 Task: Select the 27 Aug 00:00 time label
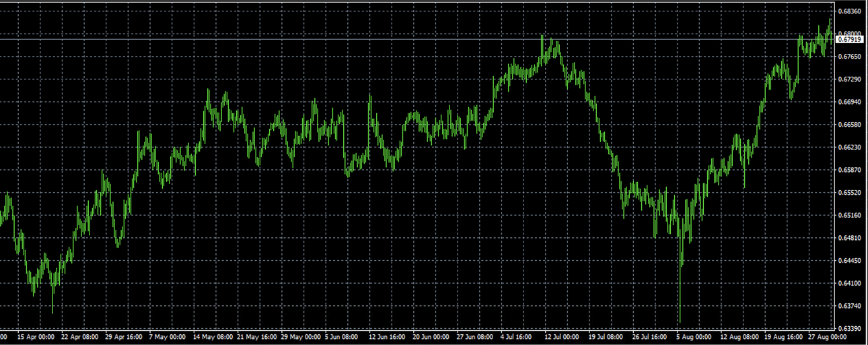tap(828, 337)
